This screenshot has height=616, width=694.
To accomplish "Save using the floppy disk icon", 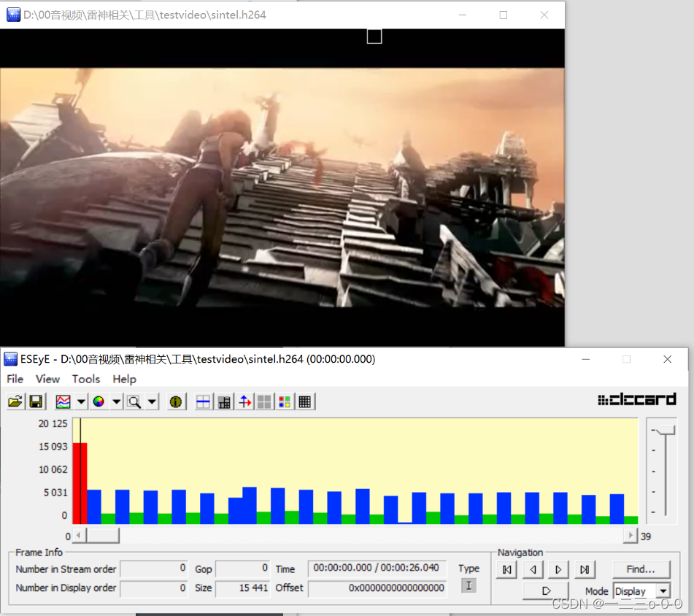I will click(36, 402).
